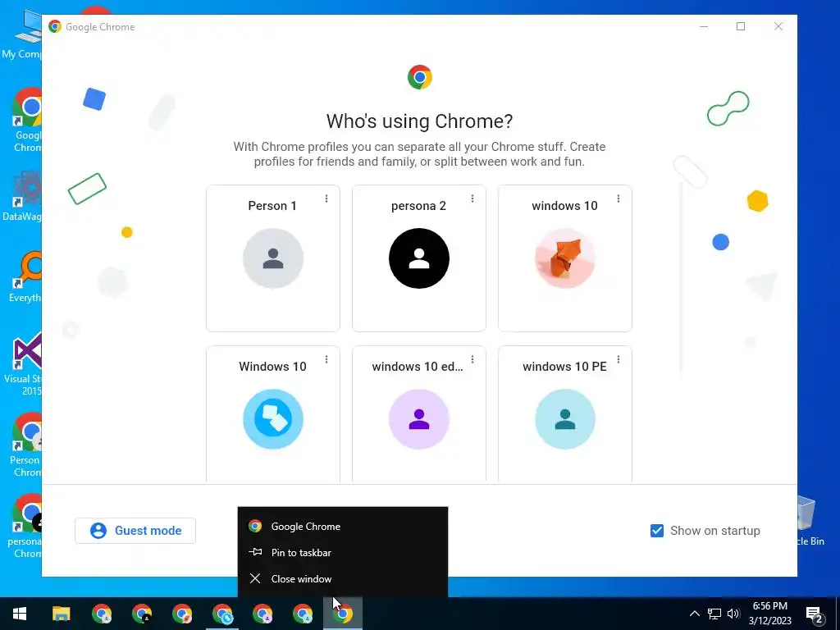Open more options for windows 10 ed... profile
840x630 pixels.
(472, 359)
